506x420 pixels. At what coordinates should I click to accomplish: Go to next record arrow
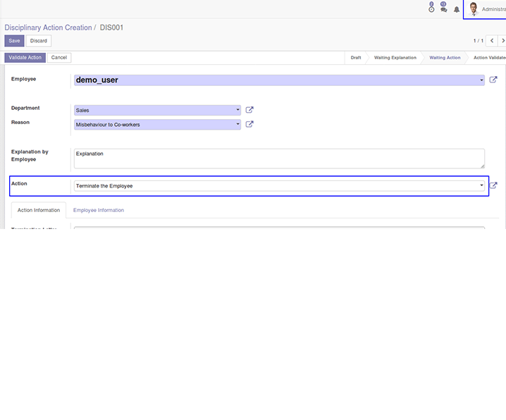click(502, 41)
